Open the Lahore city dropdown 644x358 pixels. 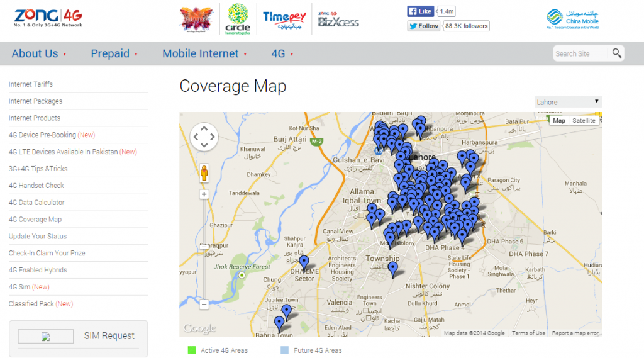(569, 102)
